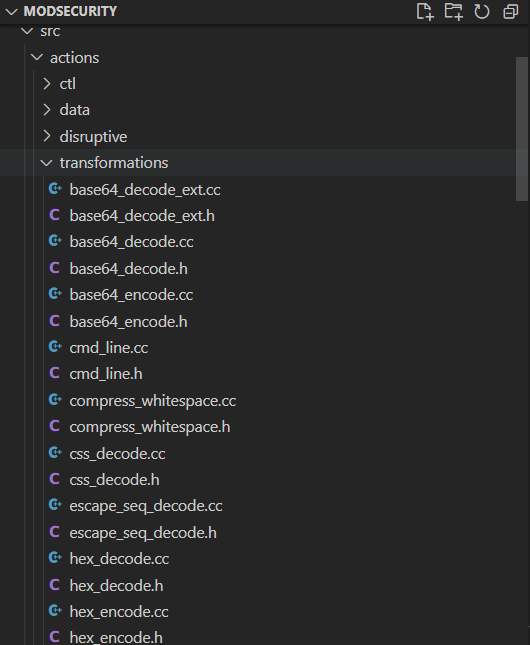The image size is (530, 645).
Task: Open base64_decode.cc file
Action: (x=131, y=242)
